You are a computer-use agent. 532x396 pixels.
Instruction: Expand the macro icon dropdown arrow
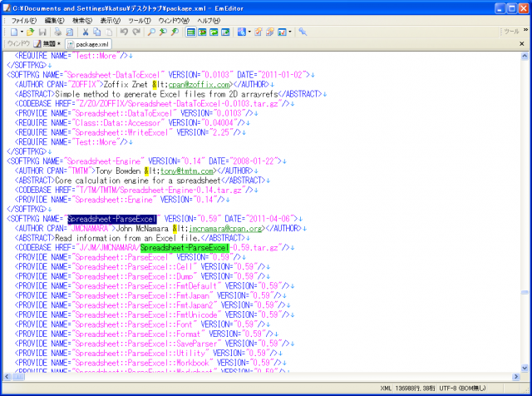coord(290,32)
